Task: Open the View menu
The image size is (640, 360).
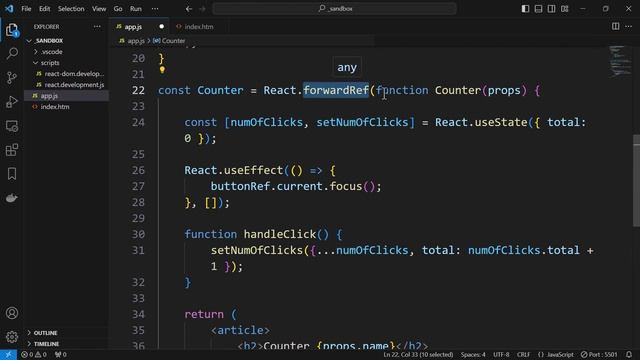Action: (99, 9)
